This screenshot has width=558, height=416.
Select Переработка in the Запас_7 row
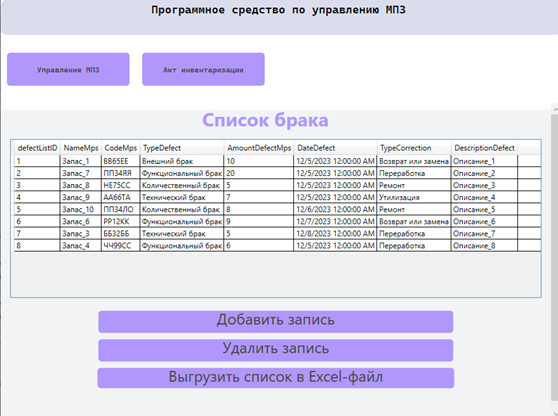[414, 173]
